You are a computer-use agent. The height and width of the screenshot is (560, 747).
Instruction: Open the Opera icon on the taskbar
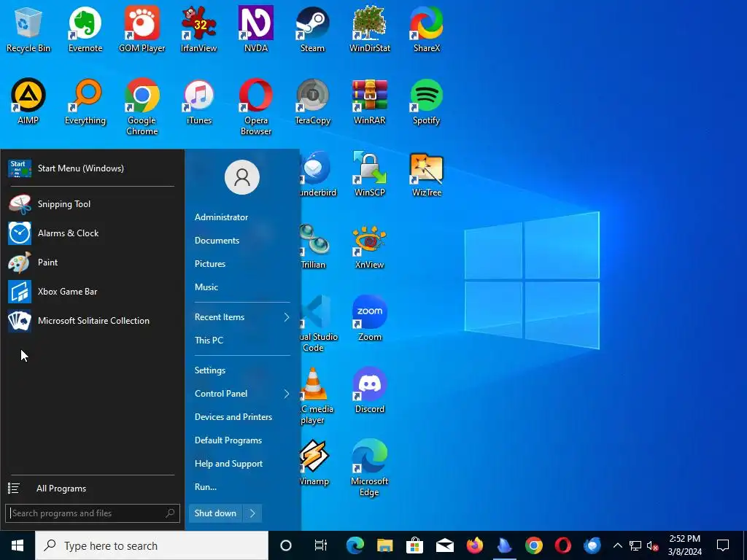[562, 545]
